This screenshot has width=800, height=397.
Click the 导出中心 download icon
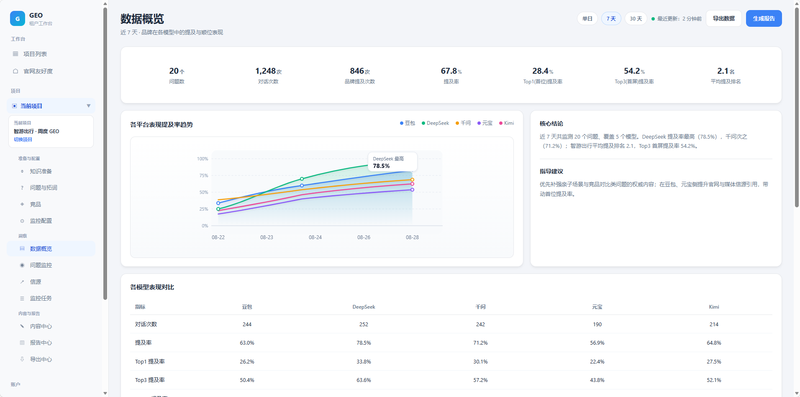(x=21, y=359)
